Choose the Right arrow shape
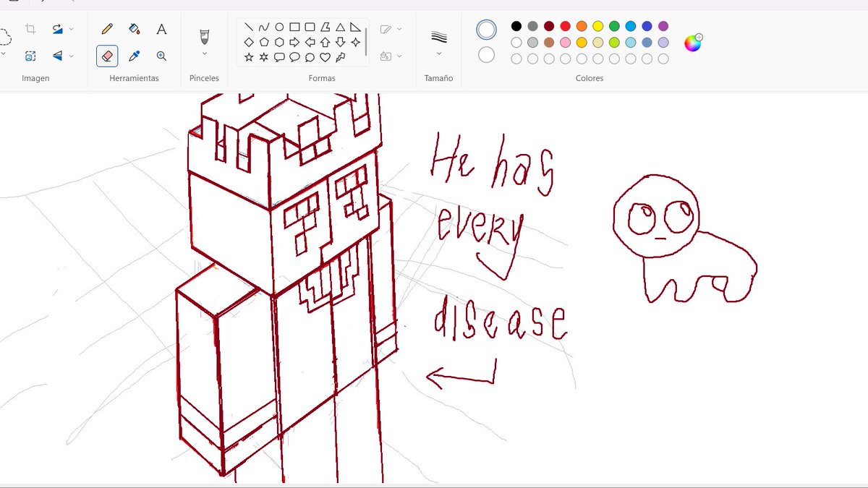The height and width of the screenshot is (488, 868). [x=294, y=42]
